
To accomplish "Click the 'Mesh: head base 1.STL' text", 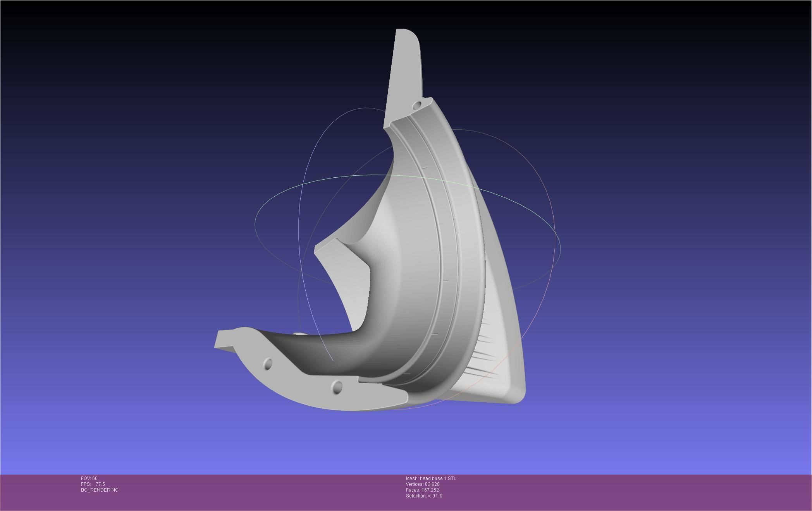I will tap(431, 478).
